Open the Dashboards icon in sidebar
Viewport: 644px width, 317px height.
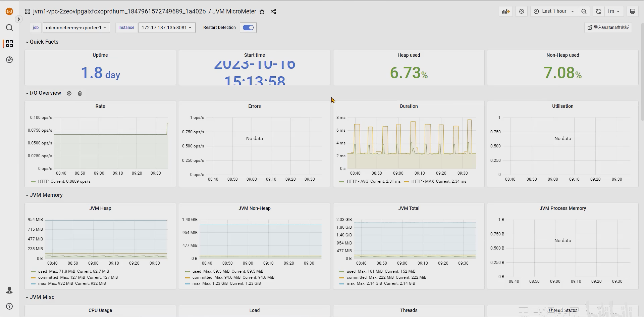9,44
